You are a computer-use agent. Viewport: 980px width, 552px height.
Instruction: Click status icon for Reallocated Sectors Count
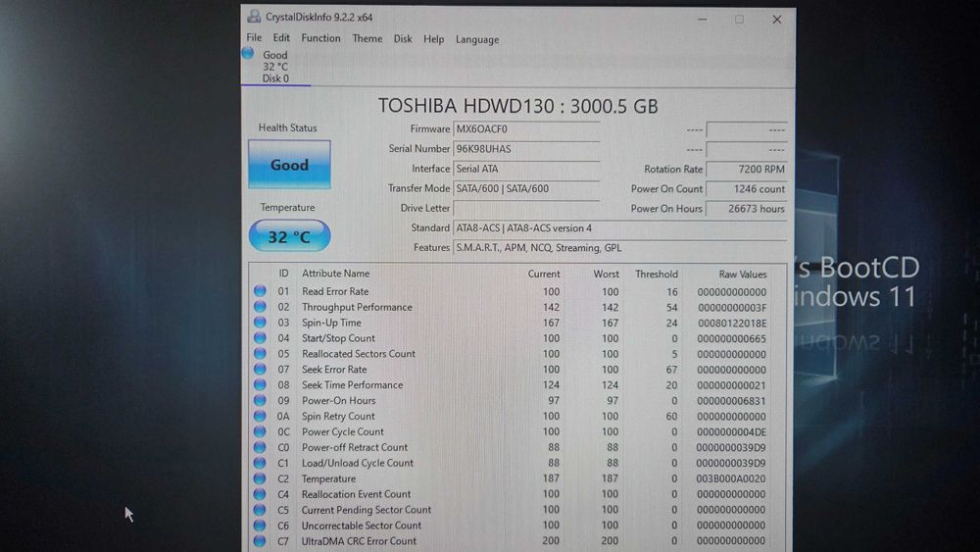[x=260, y=353]
